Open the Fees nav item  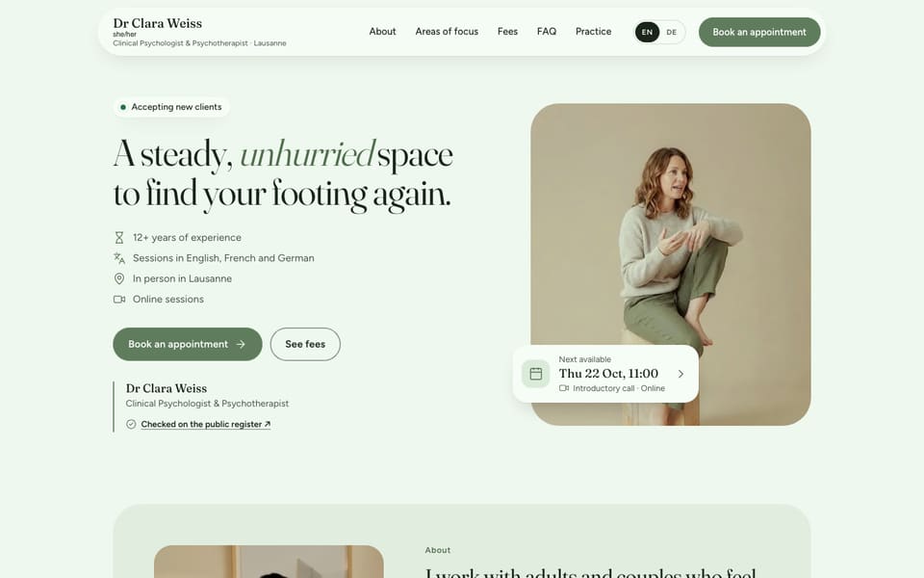pos(507,31)
